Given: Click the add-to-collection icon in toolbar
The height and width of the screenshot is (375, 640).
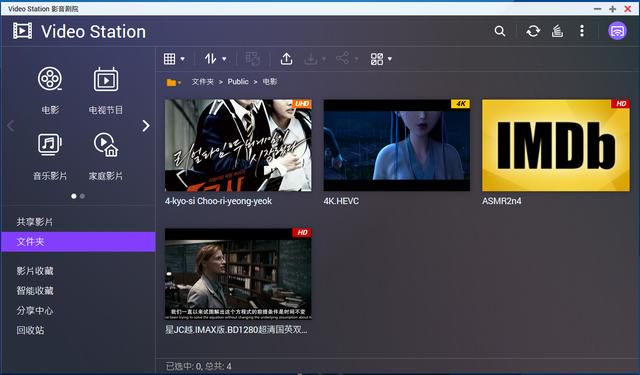Looking at the screenshot, I should [x=253, y=59].
